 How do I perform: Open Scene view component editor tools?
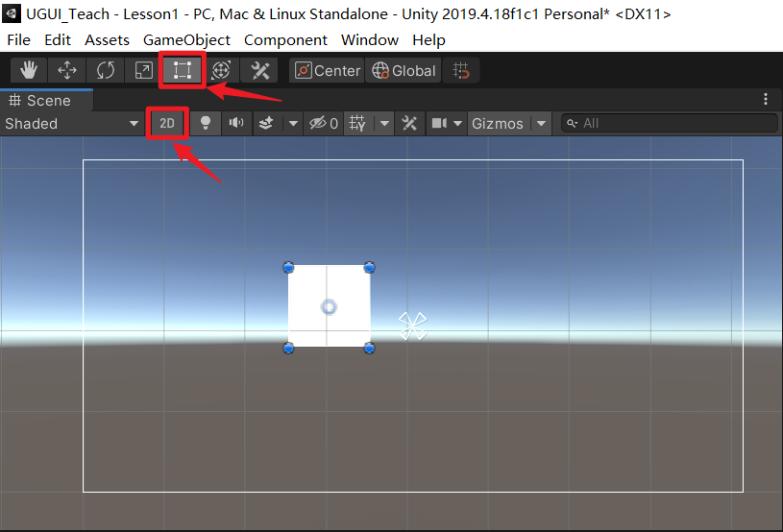409,123
